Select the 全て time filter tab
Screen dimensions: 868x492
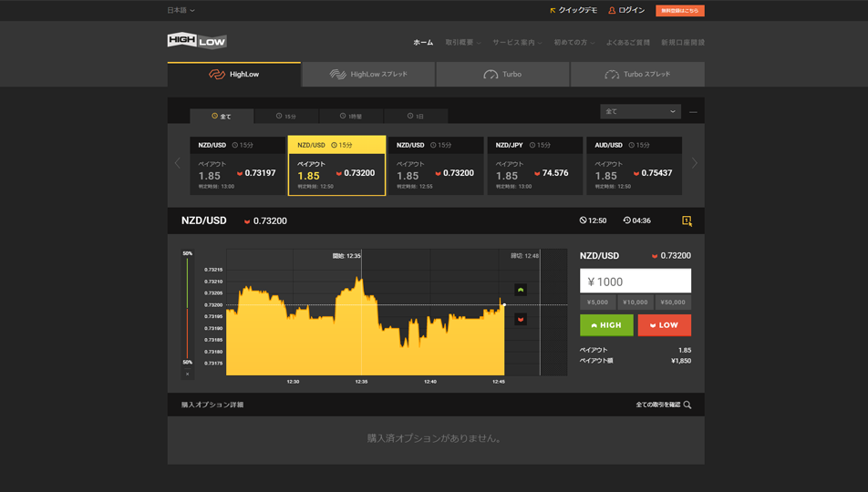222,117
